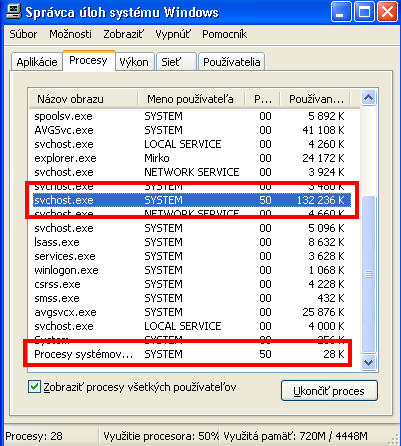
Task: Toggle Zobraziť procesy všetkých používateľov checkbox
Action: 34,387
